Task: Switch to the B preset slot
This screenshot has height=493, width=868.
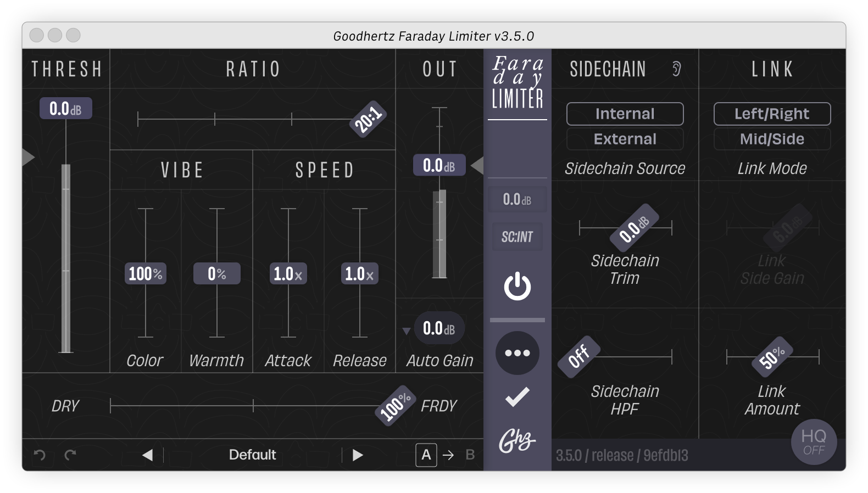Action: pyautogui.click(x=470, y=455)
